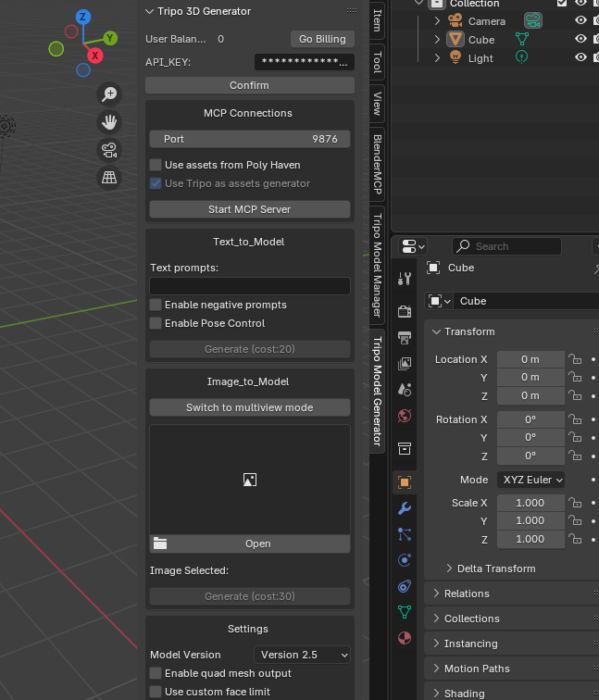Open the rotation Mode XYZ Euler dropdown

pyautogui.click(x=530, y=480)
